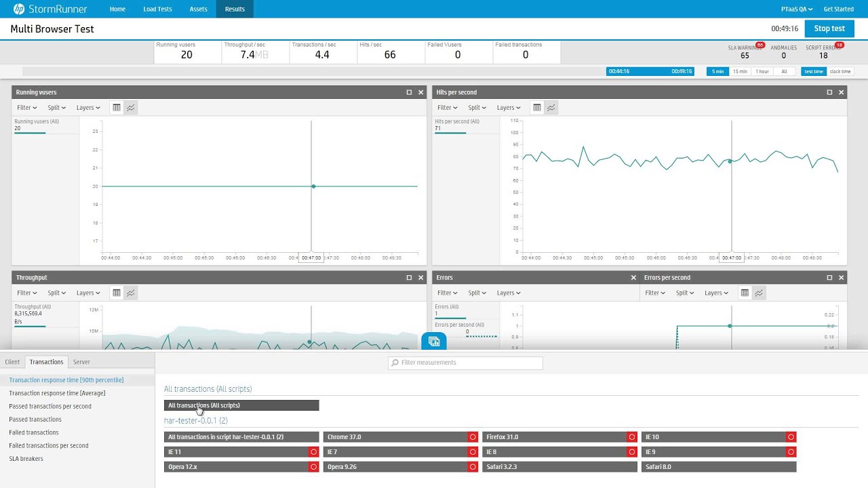Open Filter dropdown in Running vusers panel
868x488 pixels.
(x=27, y=107)
